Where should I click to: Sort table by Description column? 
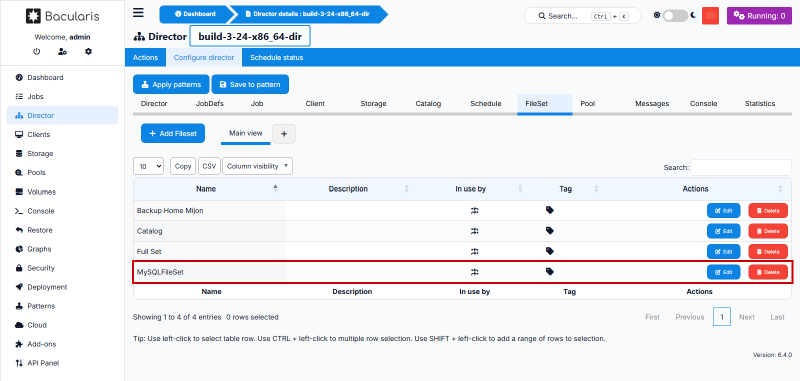pos(348,189)
